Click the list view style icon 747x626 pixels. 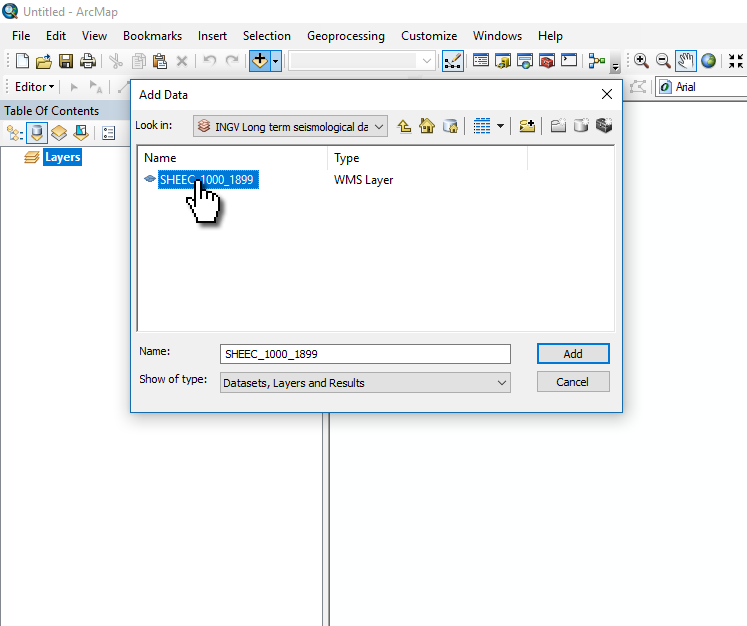(x=482, y=126)
